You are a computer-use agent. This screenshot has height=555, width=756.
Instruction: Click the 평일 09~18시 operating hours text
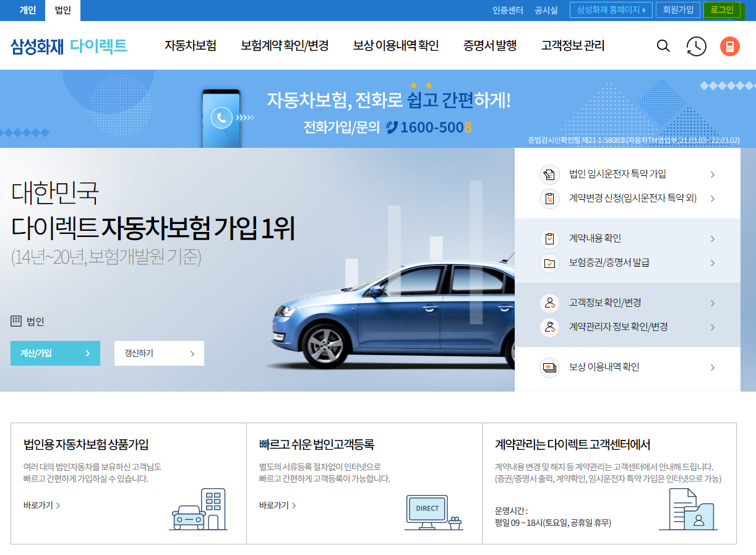point(553,523)
